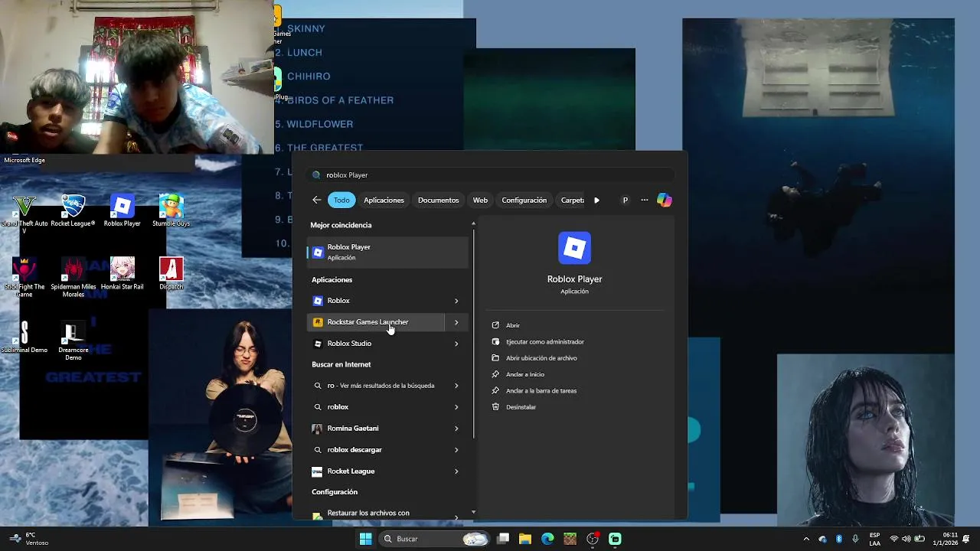Click taskbar Buscar search field
The image size is (980, 551).
435,539
